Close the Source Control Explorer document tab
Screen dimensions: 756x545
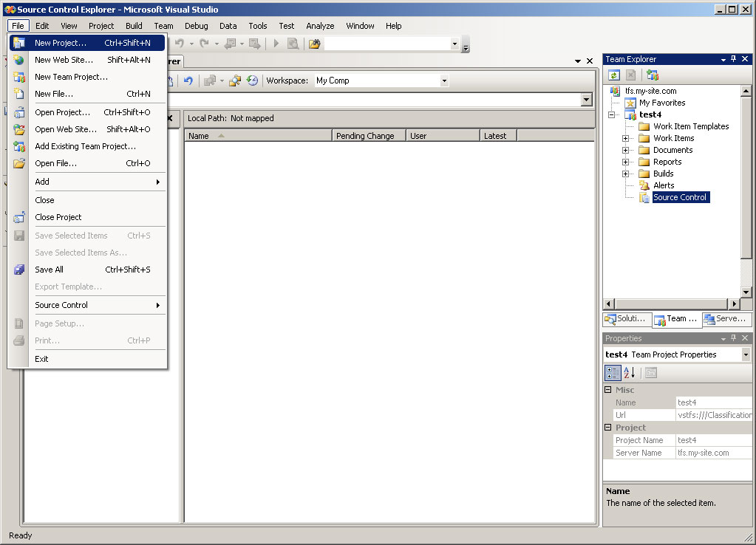pyautogui.click(x=590, y=61)
